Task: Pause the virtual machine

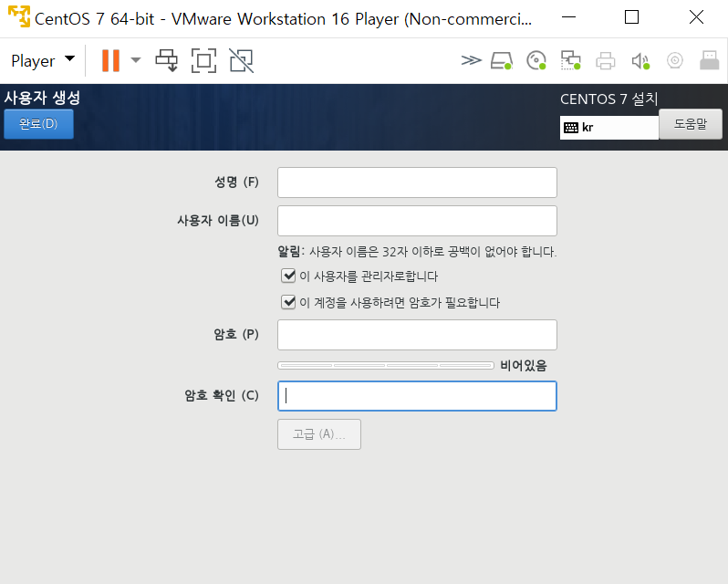Action: pos(110,61)
